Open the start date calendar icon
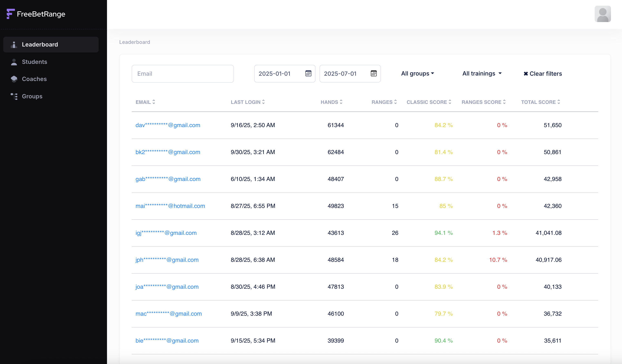The width and height of the screenshot is (622, 364). coord(308,73)
